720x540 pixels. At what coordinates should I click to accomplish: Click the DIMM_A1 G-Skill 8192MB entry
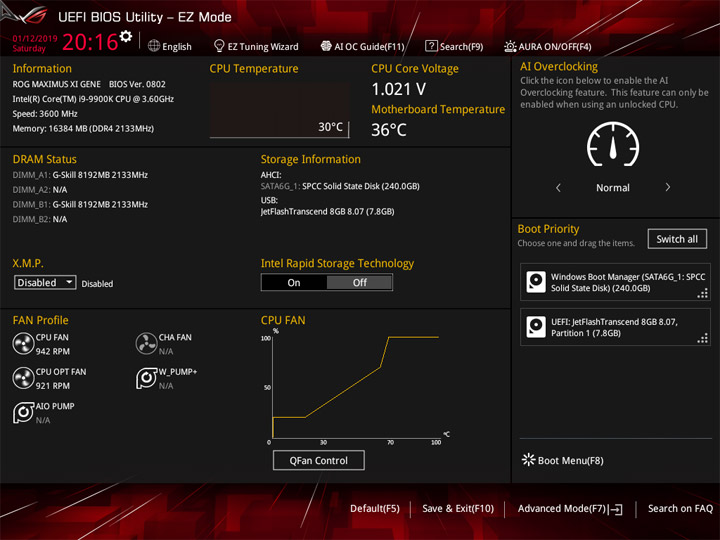pos(80,175)
